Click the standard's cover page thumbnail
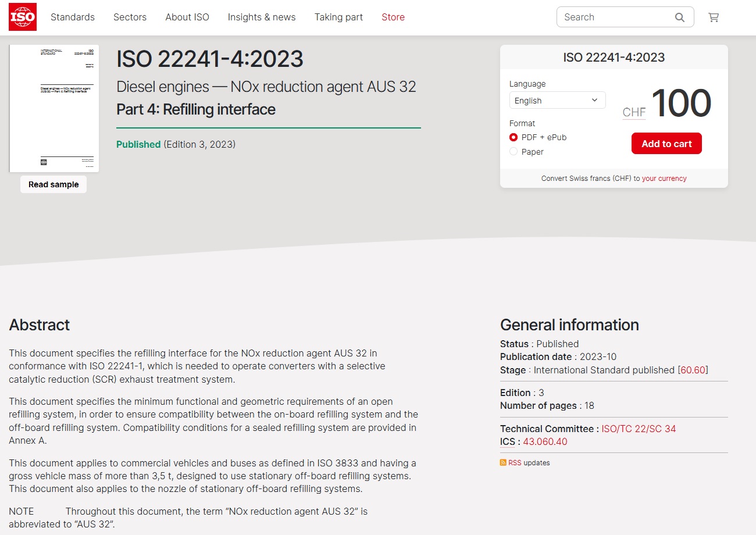The image size is (756, 535). [x=54, y=109]
